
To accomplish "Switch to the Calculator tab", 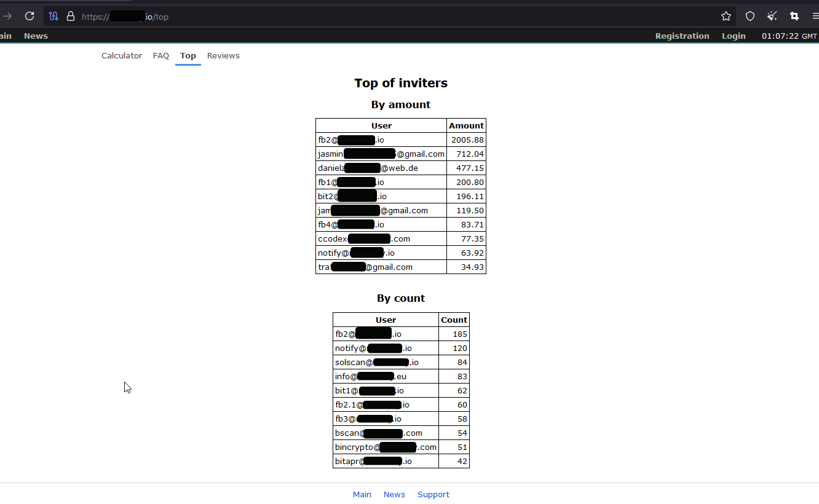I will (122, 55).
